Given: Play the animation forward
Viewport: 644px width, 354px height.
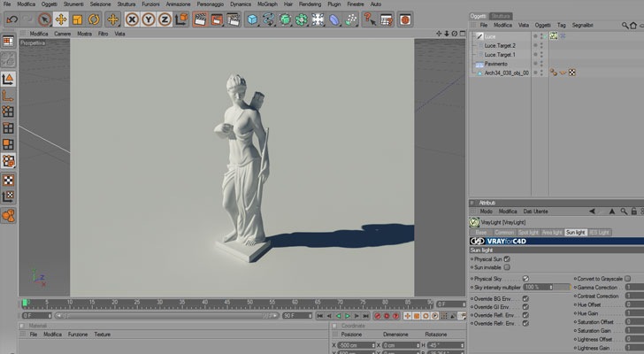Looking at the screenshot, I should point(348,316).
